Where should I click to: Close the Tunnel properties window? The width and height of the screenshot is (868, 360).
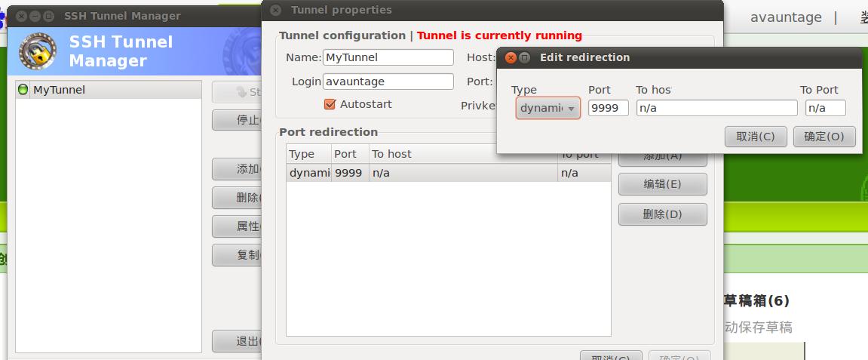coord(276,10)
